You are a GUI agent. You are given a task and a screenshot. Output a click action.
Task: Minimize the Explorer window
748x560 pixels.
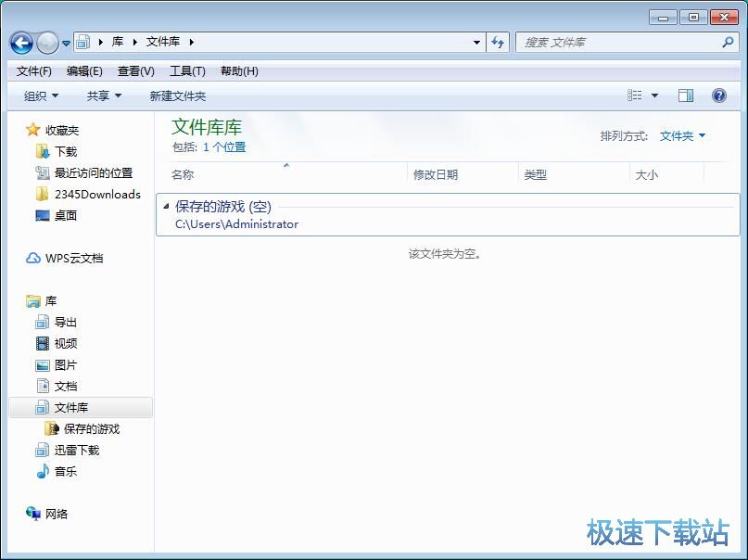click(663, 18)
